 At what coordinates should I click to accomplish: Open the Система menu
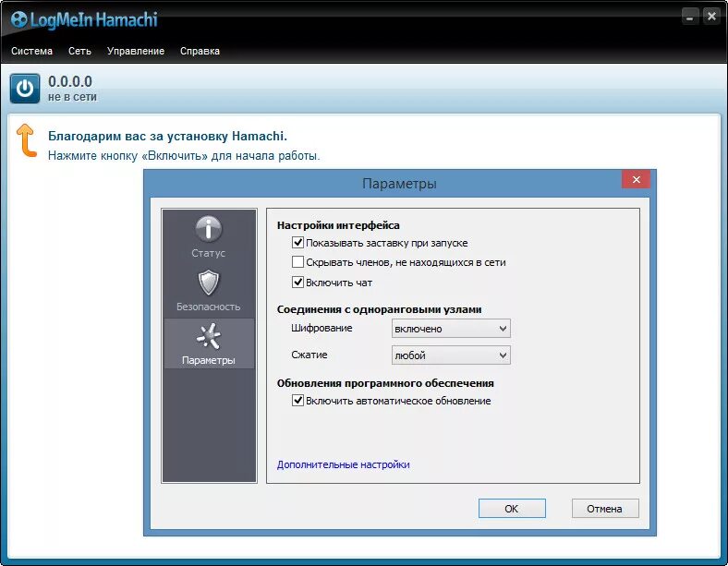pyautogui.click(x=31, y=51)
